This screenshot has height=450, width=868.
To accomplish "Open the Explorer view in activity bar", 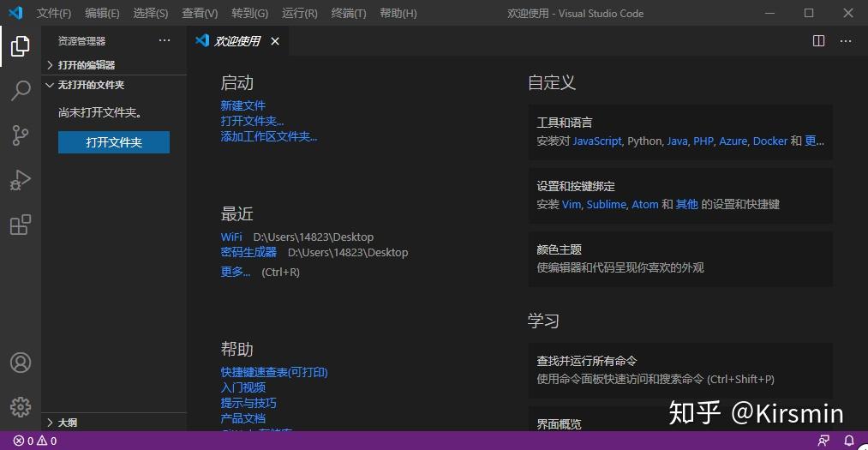I will (21, 46).
